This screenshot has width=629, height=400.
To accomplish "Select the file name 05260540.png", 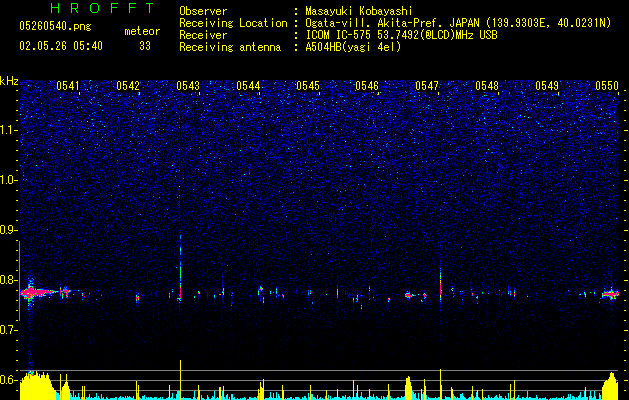I will (55, 26).
